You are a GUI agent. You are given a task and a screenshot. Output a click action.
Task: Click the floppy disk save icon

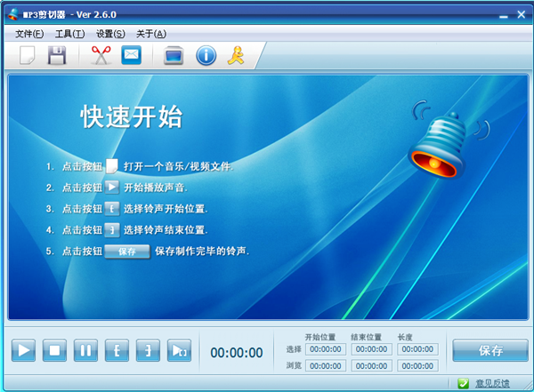(57, 55)
